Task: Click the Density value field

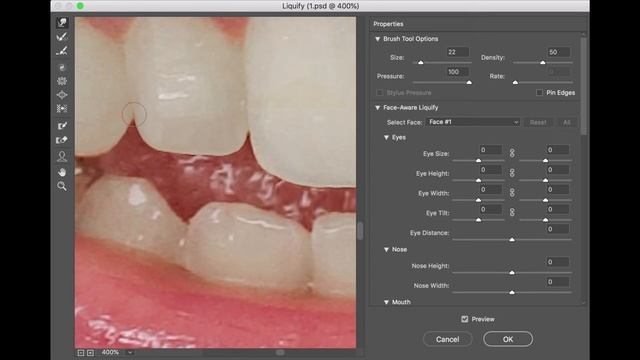Action: coord(559,52)
